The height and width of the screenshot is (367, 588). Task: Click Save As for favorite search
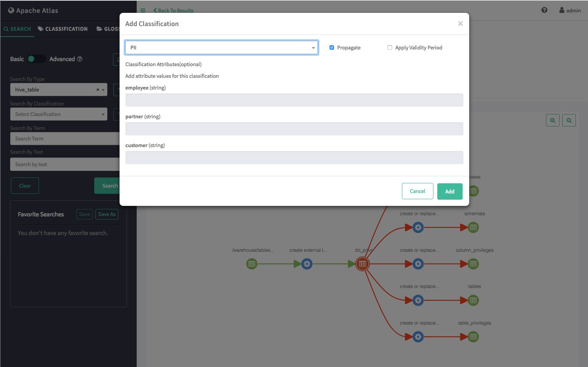[107, 214]
